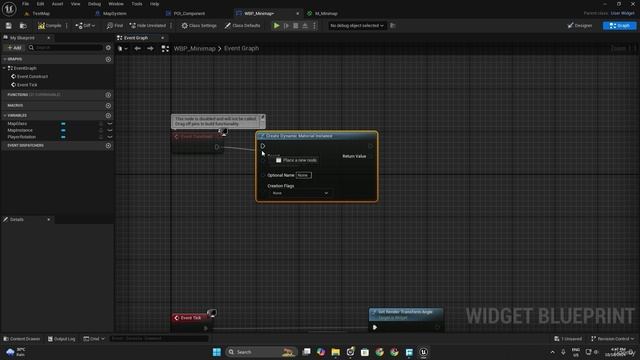Start Play in editor
The width and height of the screenshot is (640, 360).
tap(276, 26)
